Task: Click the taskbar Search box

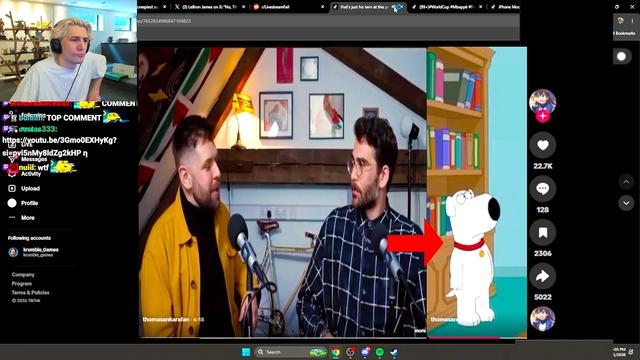Action: coord(291,352)
